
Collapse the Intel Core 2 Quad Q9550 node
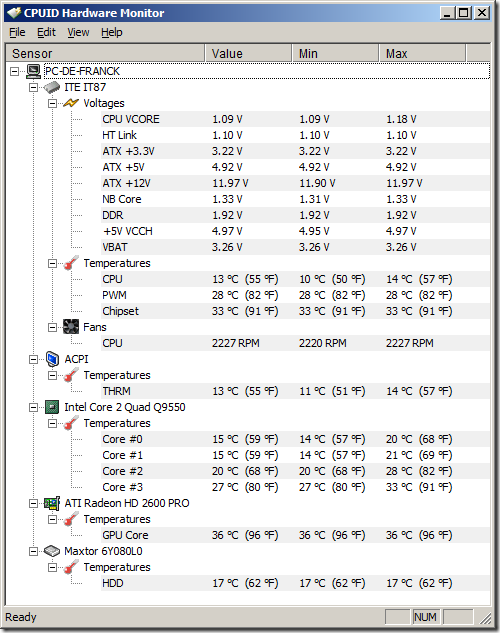coord(33,407)
